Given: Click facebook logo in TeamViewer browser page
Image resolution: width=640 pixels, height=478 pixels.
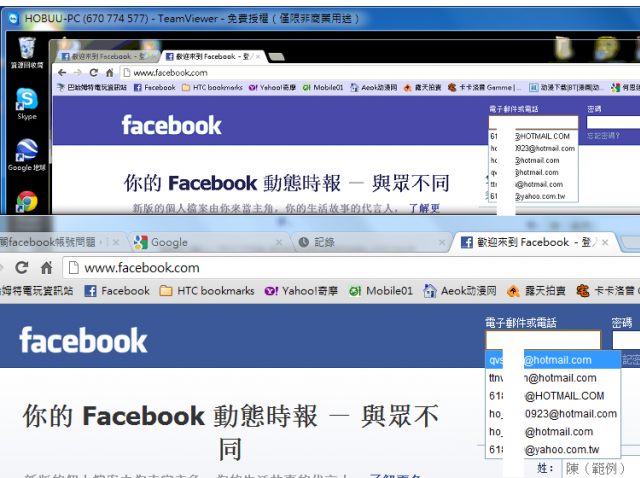Looking at the screenshot, I should (171, 125).
